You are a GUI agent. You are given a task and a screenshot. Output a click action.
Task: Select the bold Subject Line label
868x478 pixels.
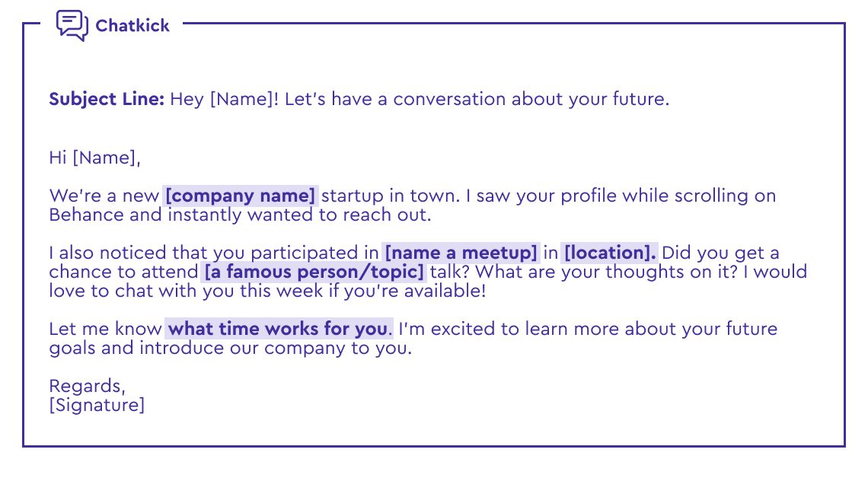[x=107, y=99]
